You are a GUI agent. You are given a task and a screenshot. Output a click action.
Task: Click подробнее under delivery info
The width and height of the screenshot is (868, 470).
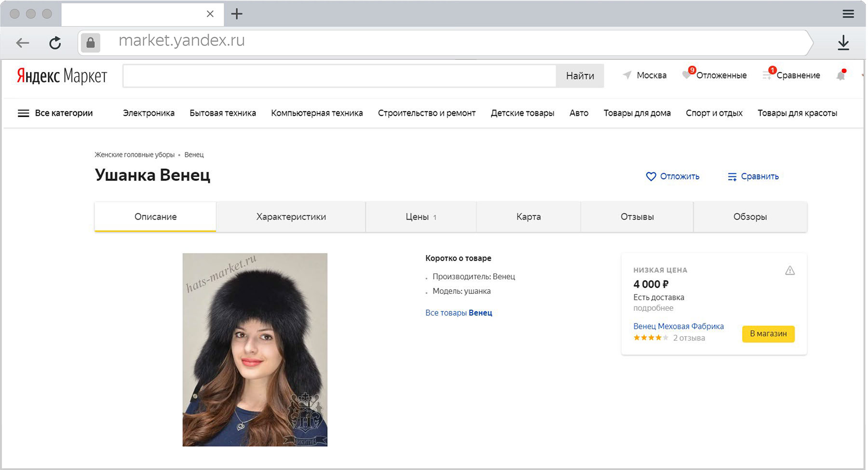653,308
